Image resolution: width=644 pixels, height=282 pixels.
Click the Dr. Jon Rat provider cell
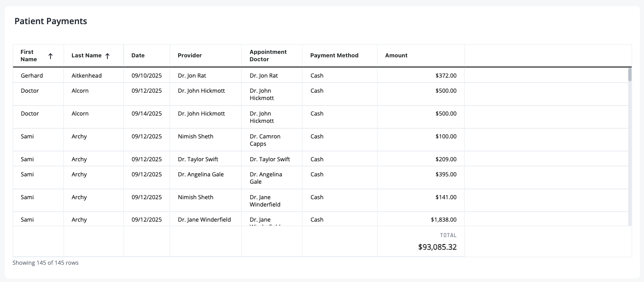coord(205,75)
